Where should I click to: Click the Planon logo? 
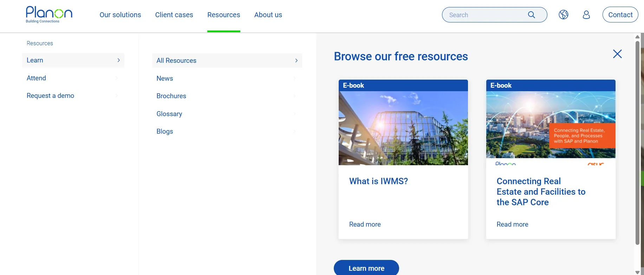(49, 14)
